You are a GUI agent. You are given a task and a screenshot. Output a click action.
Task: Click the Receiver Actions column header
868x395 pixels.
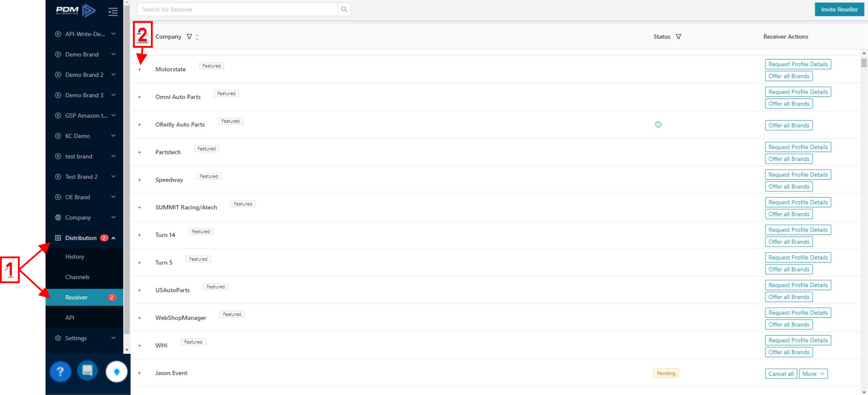pos(786,36)
